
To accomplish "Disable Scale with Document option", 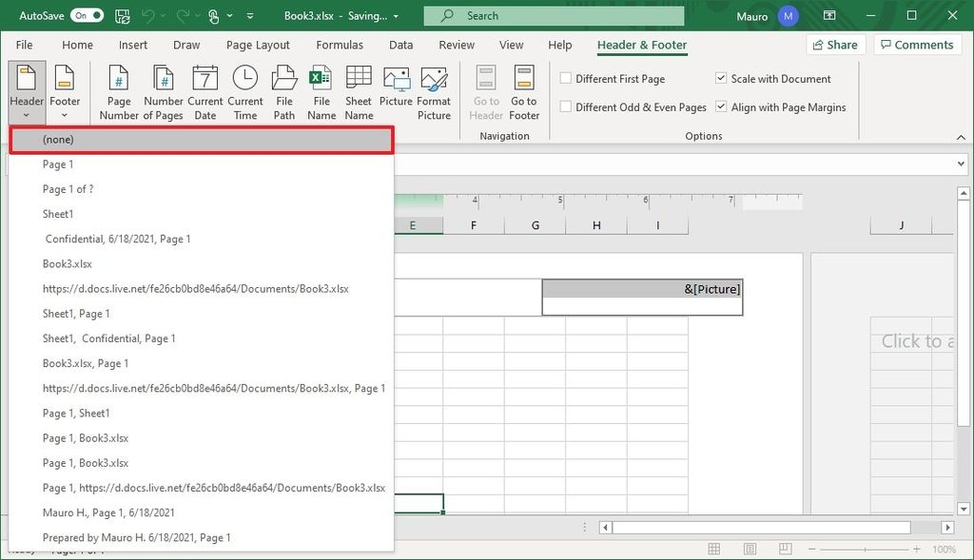I will [720, 78].
